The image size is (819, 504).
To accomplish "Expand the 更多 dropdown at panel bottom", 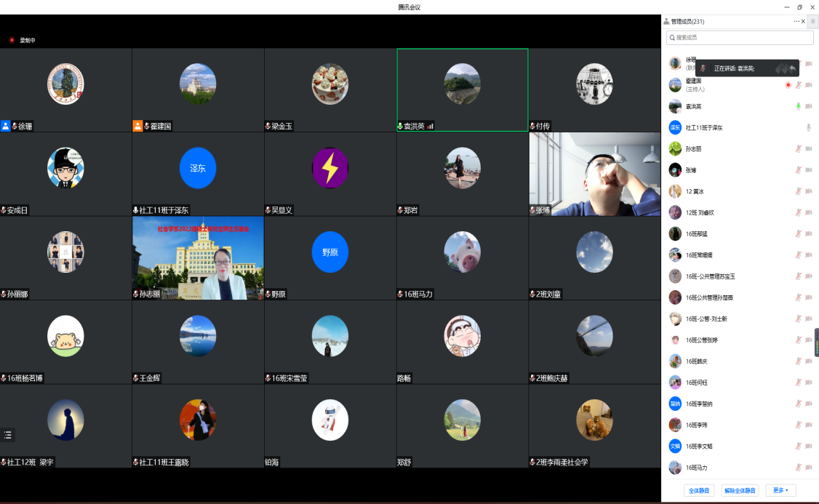I will pos(780,490).
